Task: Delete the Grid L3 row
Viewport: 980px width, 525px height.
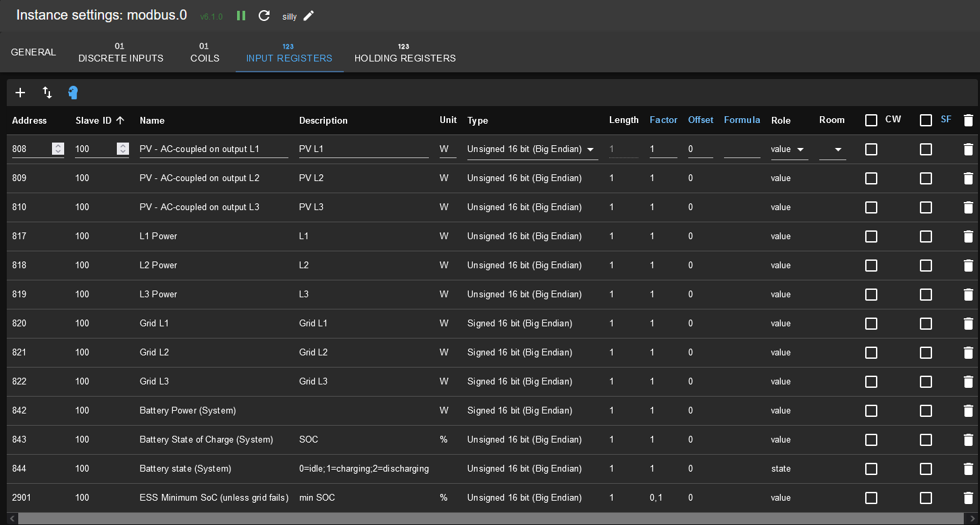Action: click(969, 382)
